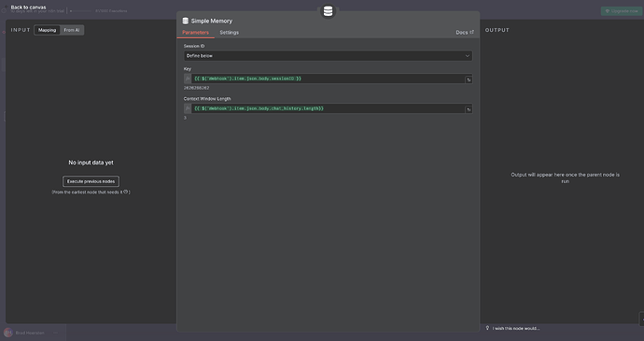Switch input view to From AI

[72, 30]
